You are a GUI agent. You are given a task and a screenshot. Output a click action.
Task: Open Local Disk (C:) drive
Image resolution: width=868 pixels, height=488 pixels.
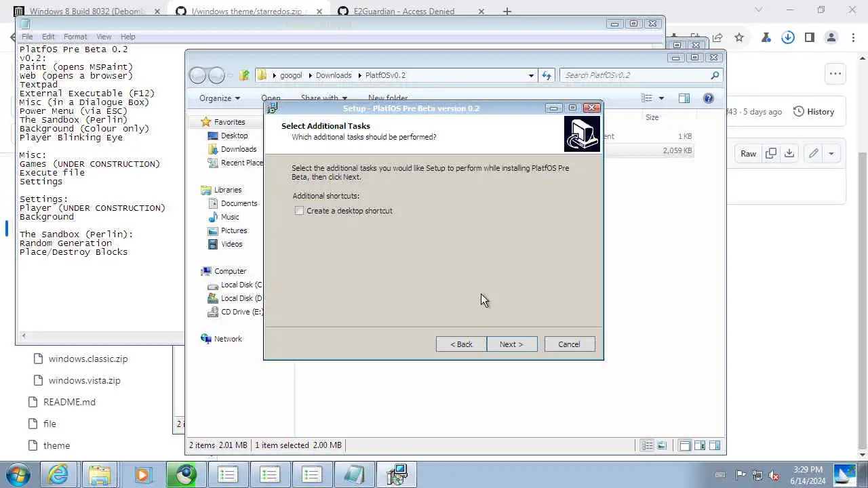coord(236,285)
